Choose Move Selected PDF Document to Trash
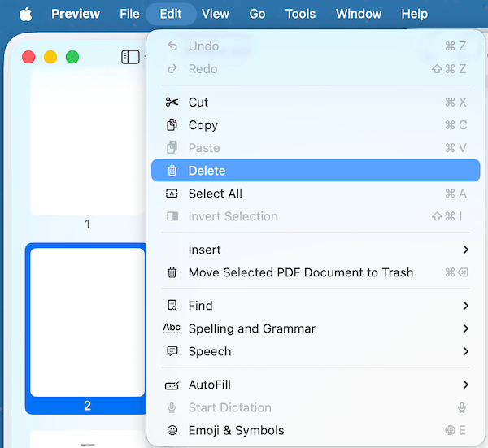The height and width of the screenshot is (448, 488). coord(316,272)
